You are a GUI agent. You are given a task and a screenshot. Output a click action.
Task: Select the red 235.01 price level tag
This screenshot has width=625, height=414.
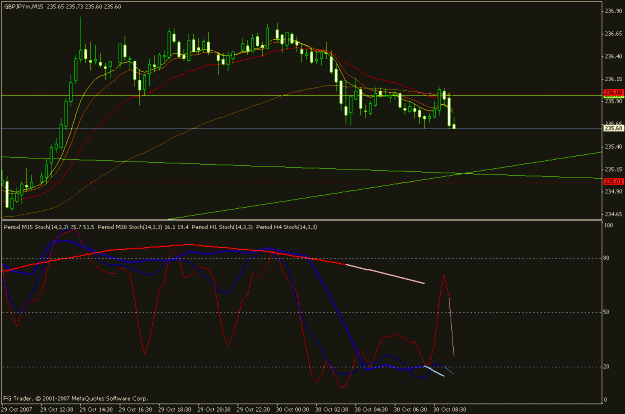[614, 182]
